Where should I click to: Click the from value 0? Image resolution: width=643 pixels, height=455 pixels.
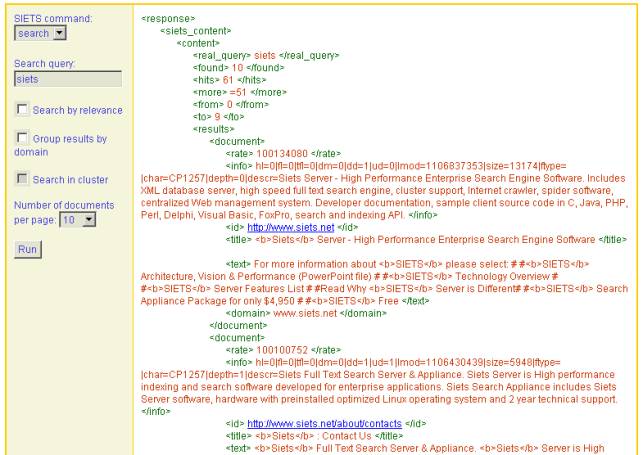[230, 105]
